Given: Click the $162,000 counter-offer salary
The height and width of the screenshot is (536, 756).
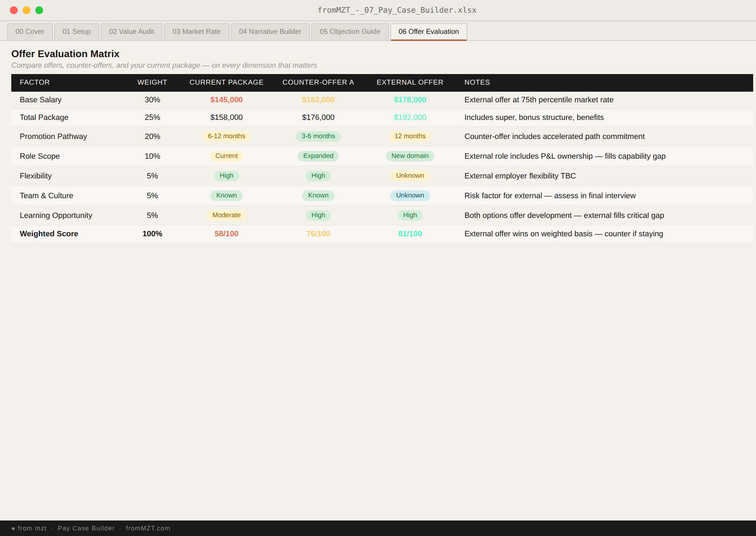Looking at the screenshot, I should tap(318, 100).
